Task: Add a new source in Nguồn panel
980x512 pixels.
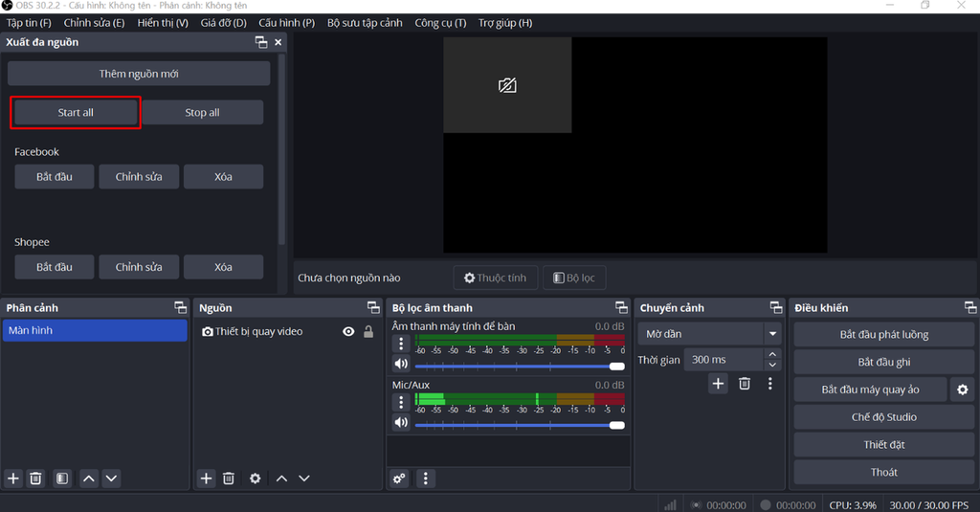Action: (x=206, y=479)
